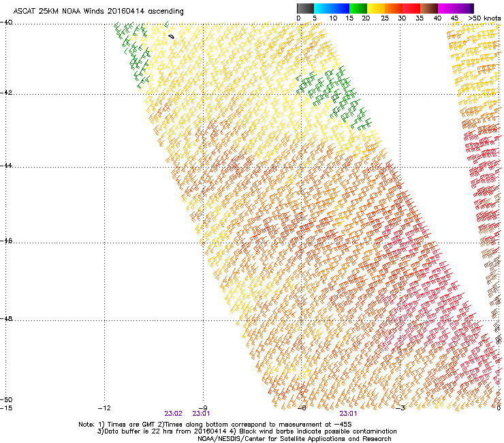Select the '-50' latitude axis label
The width and height of the screenshot is (504, 443).
click(x=6, y=400)
